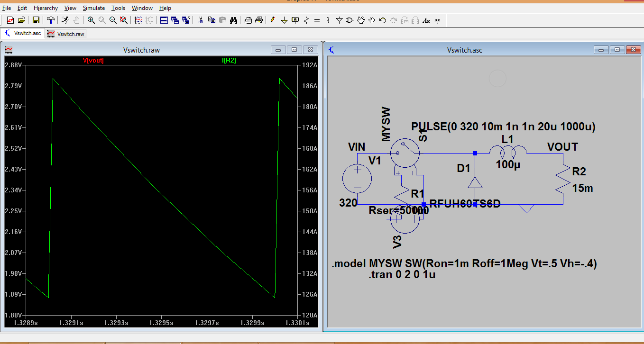644x344 pixels.
Task: Switch to the Vswitch.asc tab
Action: click(23, 34)
